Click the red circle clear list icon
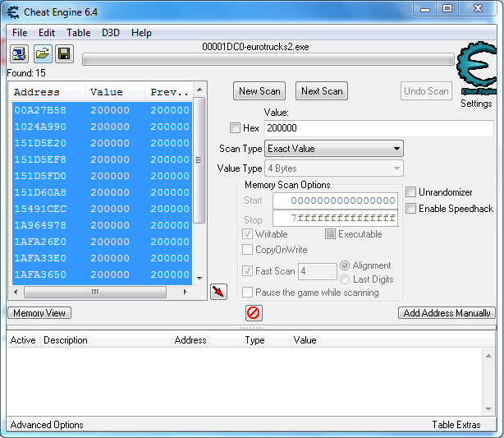Screen dimensions: 504x438 (254, 313)
